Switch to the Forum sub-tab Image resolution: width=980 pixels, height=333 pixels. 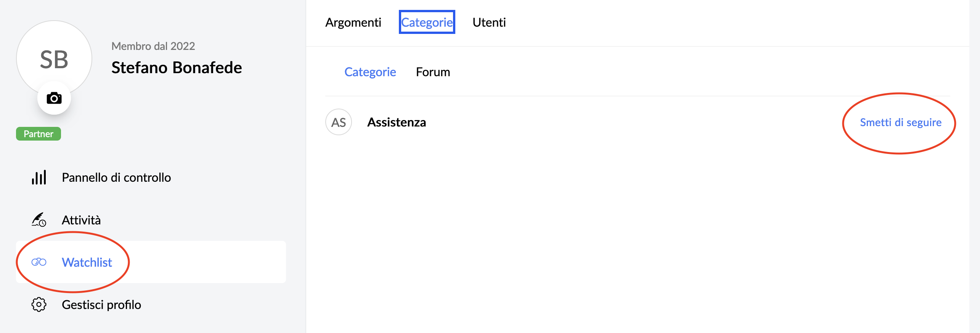pyautogui.click(x=433, y=72)
